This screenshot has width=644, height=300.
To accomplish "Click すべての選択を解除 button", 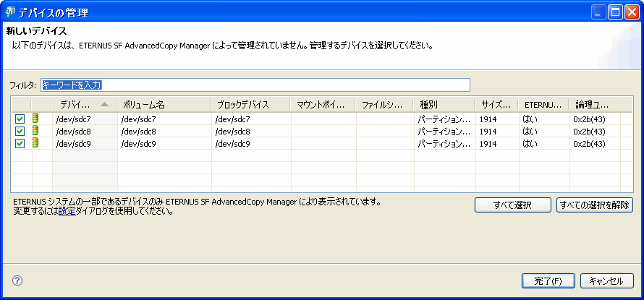I will (595, 205).
